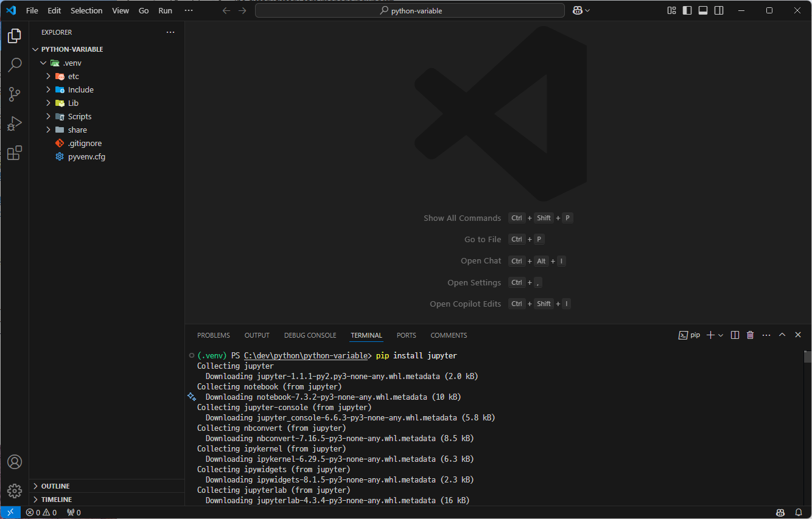Viewport: 812px width, 519px height.
Task: Toggle the Primary Side Bar
Action: 687,10
